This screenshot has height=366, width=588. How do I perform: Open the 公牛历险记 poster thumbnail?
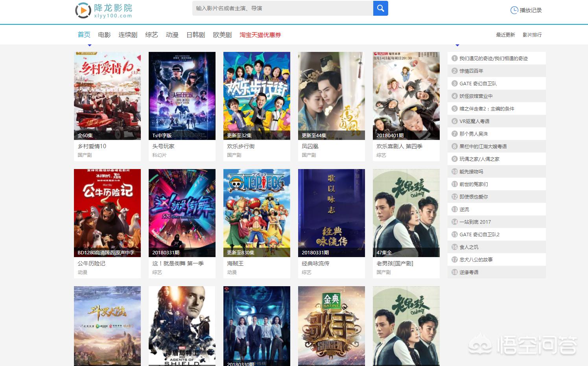coord(107,213)
